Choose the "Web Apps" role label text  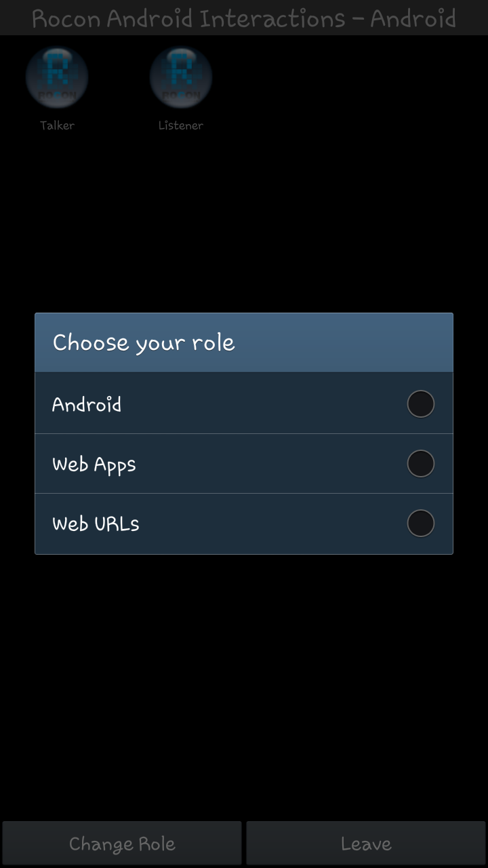94,465
